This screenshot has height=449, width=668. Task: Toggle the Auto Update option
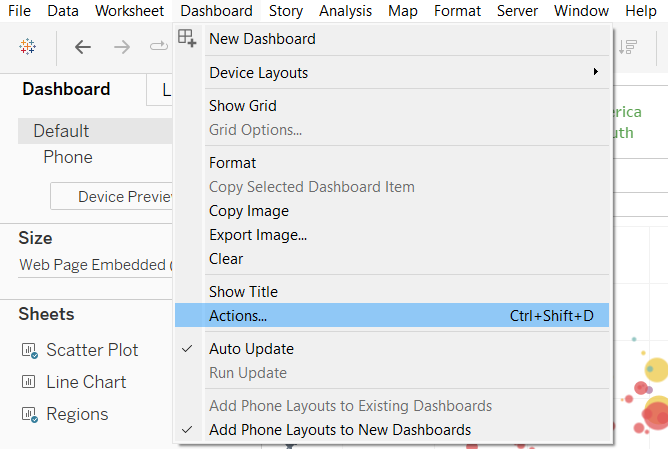251,349
